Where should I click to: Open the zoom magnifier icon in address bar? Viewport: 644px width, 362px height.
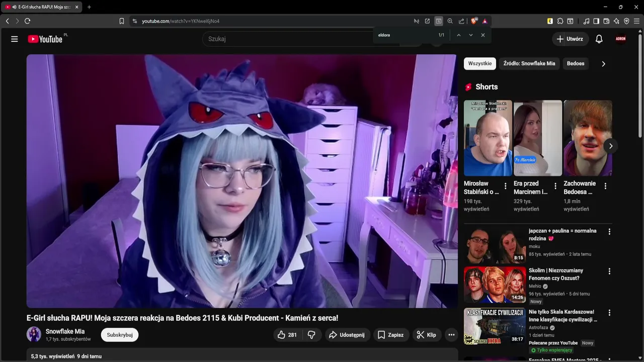point(450,21)
